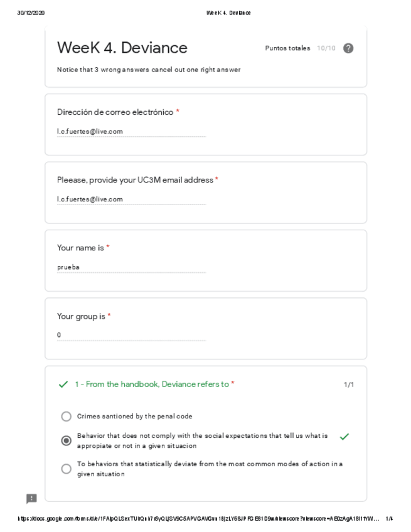Click the red asterisk on Your group is

click(x=110, y=314)
